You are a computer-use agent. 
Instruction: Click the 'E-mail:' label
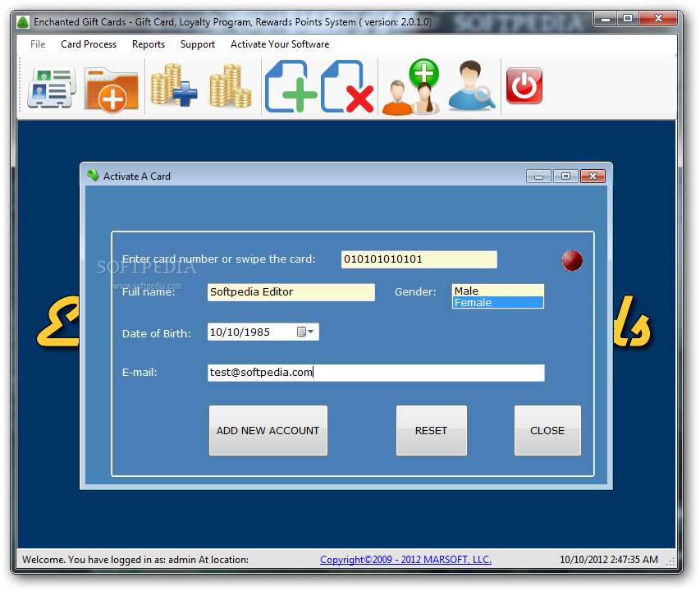pyautogui.click(x=140, y=373)
